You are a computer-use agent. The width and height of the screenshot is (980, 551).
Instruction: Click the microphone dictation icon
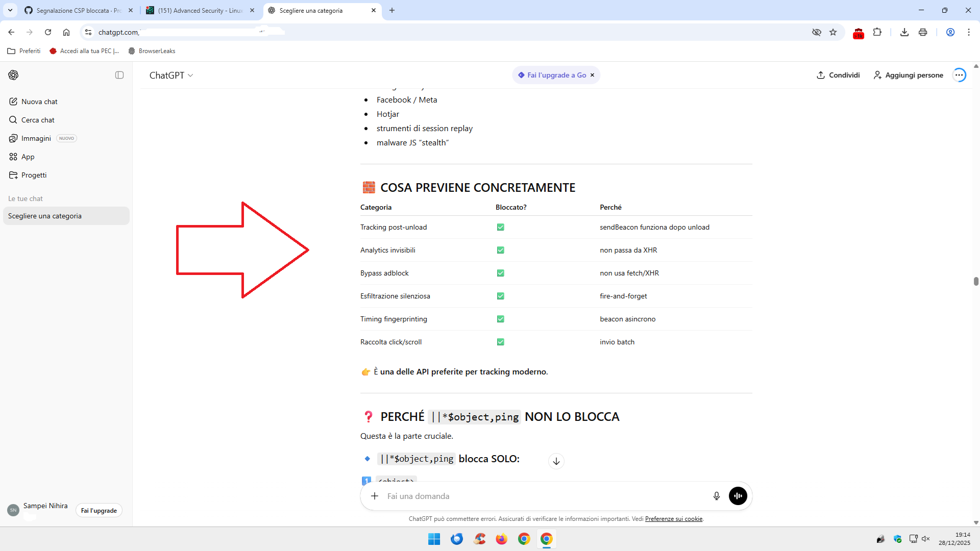716,496
